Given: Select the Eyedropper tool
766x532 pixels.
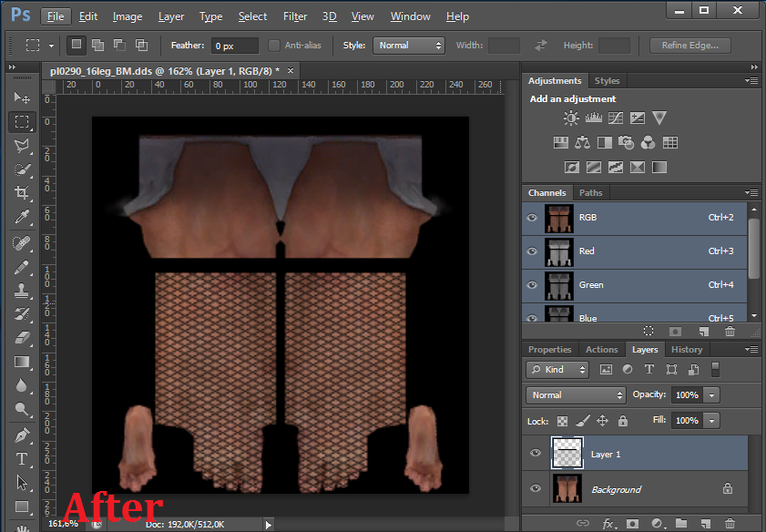Looking at the screenshot, I should point(22,217).
